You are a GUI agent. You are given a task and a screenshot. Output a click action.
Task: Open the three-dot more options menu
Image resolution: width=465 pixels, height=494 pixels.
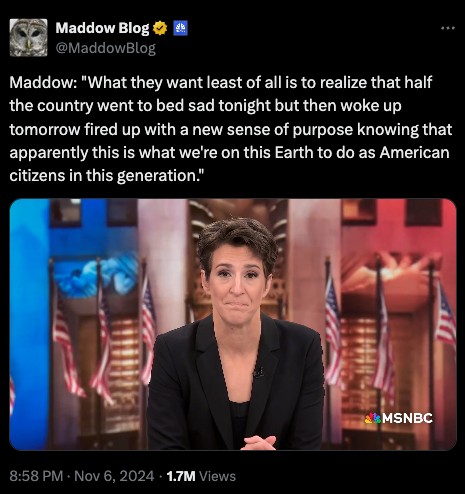(x=448, y=28)
